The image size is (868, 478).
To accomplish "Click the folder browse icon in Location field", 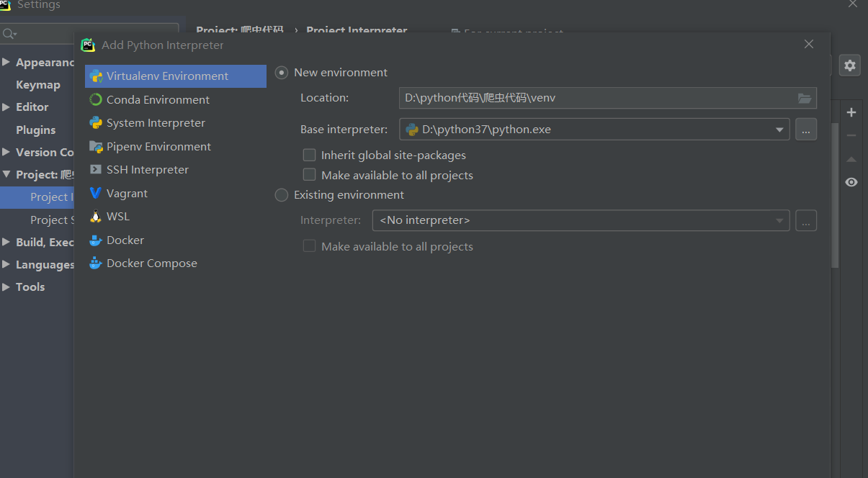I will coord(805,98).
